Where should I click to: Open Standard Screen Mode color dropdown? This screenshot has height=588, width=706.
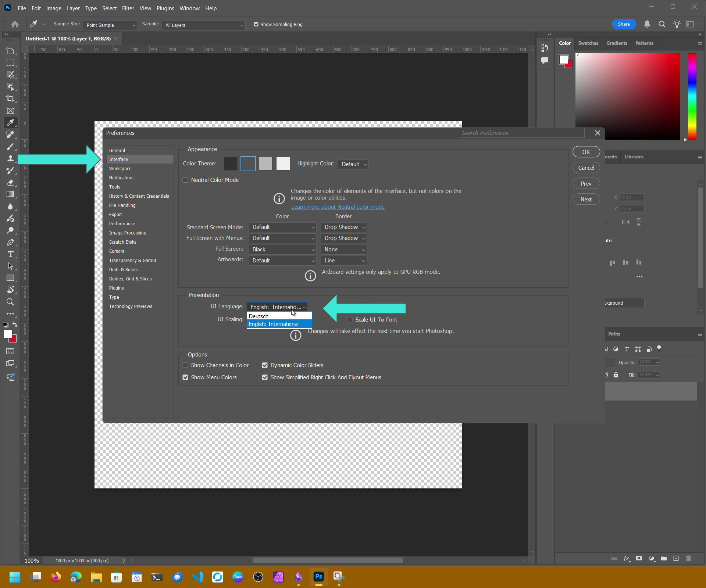282,227
